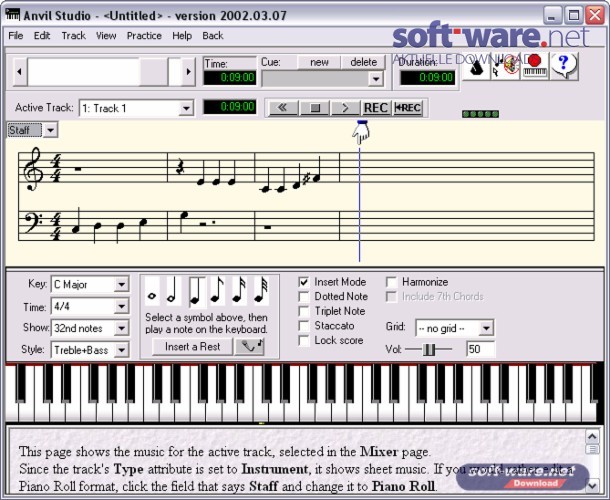Click the Anvil Studio title bar keyboard icon
This screenshot has width=610, height=500.
12,15
